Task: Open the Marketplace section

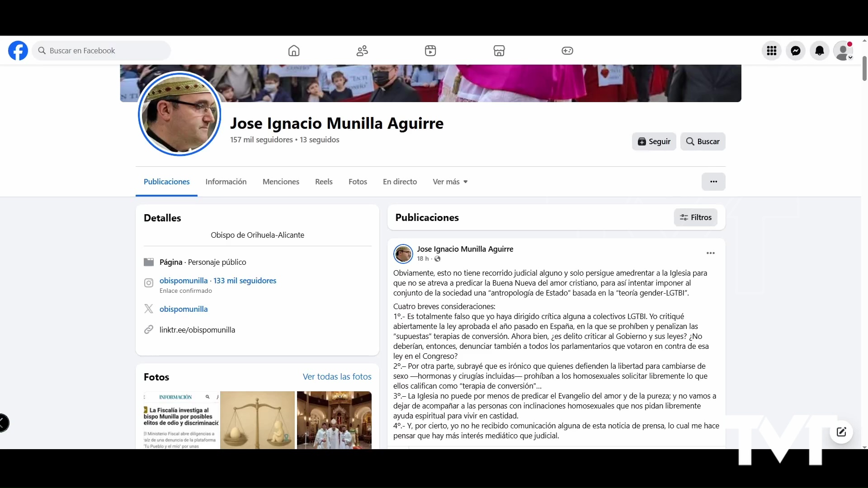Action: [499, 51]
